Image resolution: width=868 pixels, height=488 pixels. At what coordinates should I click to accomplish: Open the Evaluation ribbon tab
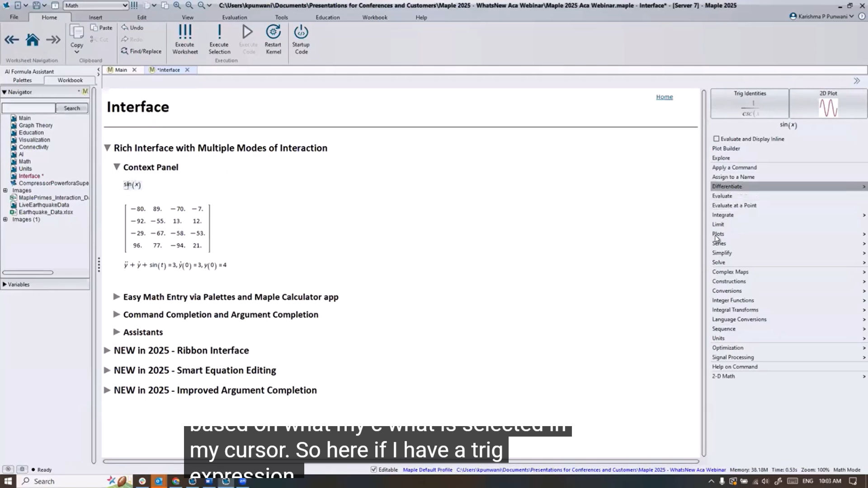point(234,17)
